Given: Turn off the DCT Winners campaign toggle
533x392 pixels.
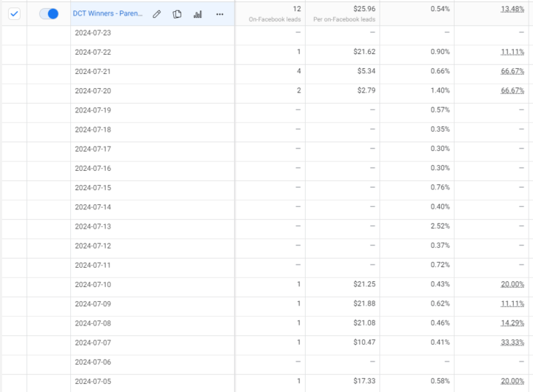Looking at the screenshot, I should (x=49, y=13).
